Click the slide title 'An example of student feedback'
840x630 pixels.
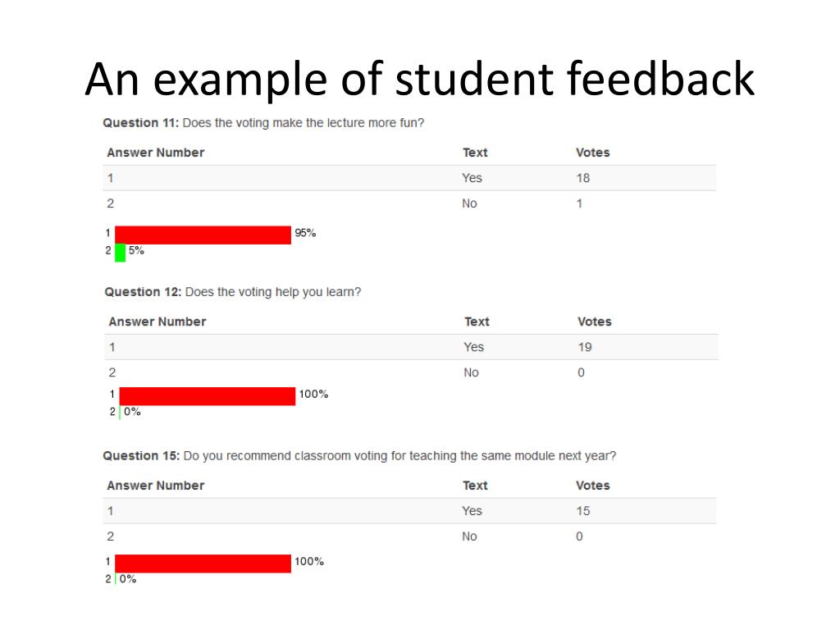pos(419,80)
